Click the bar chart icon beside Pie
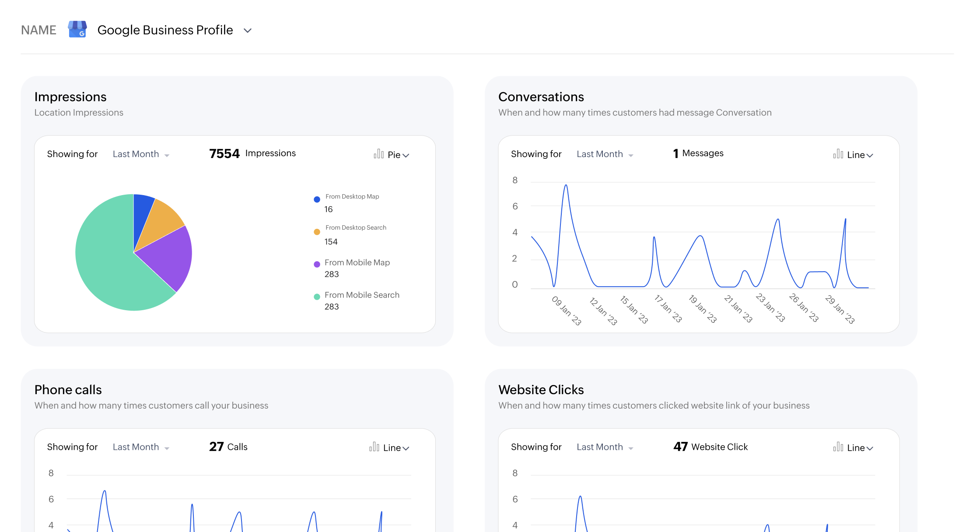 point(379,154)
